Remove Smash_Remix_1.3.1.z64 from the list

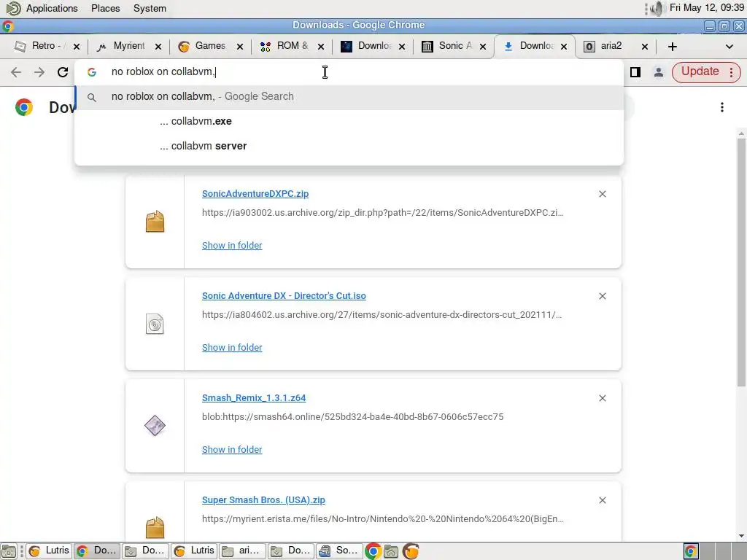point(602,398)
